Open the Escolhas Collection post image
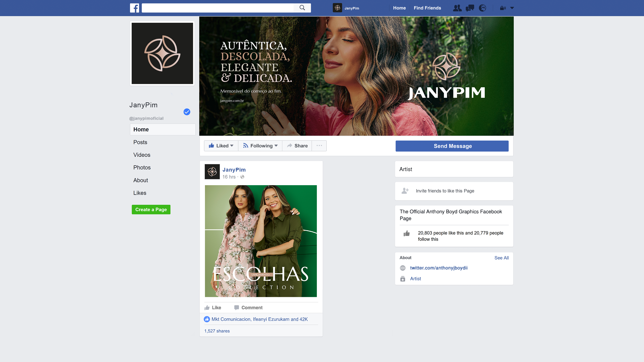The width and height of the screenshot is (644, 362). tap(261, 241)
